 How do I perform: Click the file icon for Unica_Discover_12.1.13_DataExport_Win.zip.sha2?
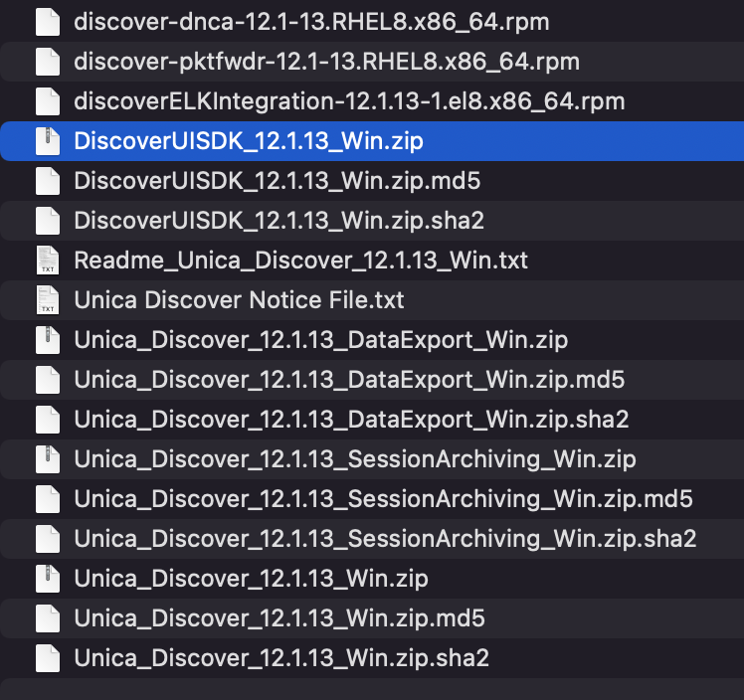[x=48, y=420]
